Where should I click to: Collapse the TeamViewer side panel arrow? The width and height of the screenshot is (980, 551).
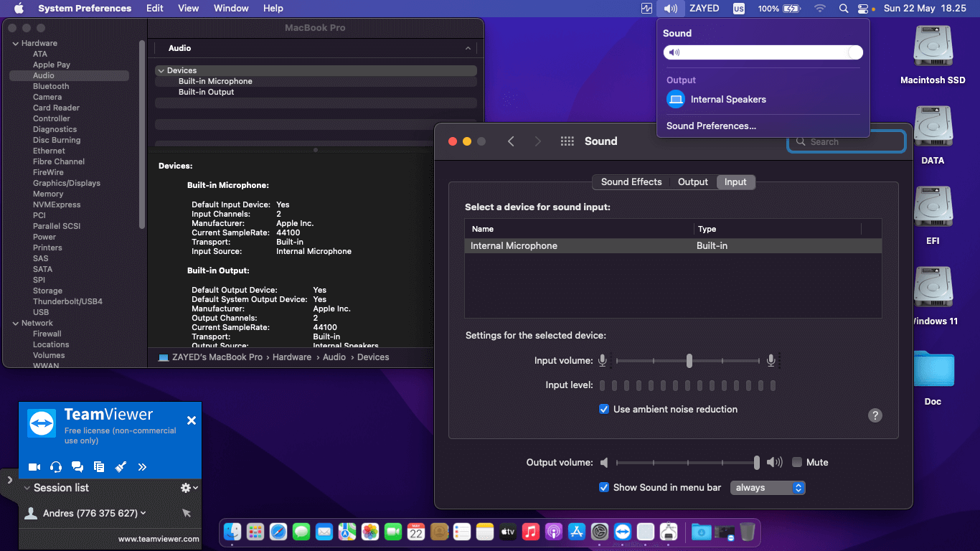pyautogui.click(x=9, y=479)
